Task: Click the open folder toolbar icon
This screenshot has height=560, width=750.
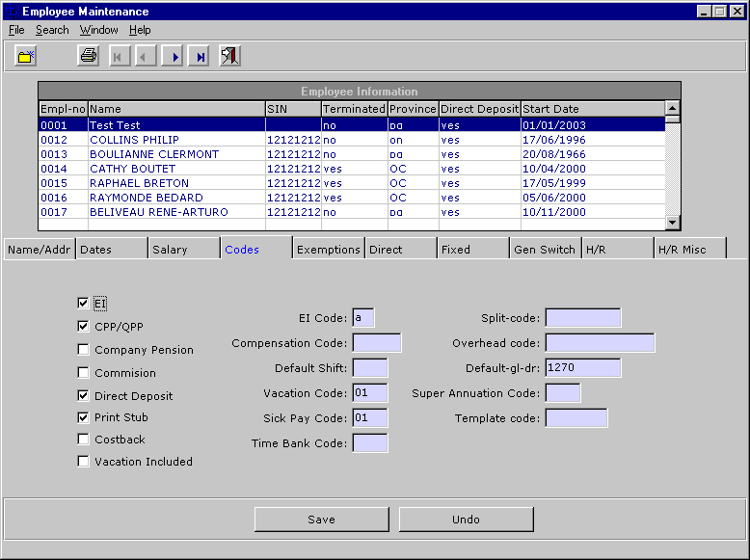Action: tap(25, 56)
